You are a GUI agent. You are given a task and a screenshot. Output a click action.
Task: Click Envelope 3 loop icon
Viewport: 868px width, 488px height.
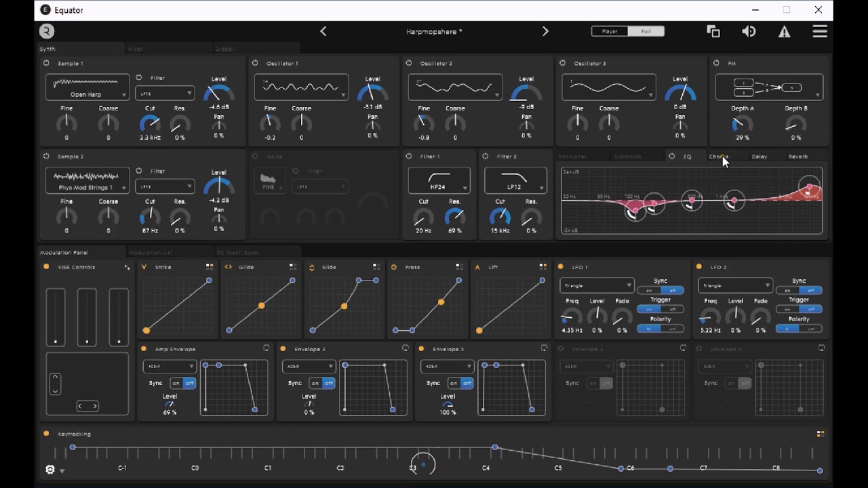click(x=544, y=348)
